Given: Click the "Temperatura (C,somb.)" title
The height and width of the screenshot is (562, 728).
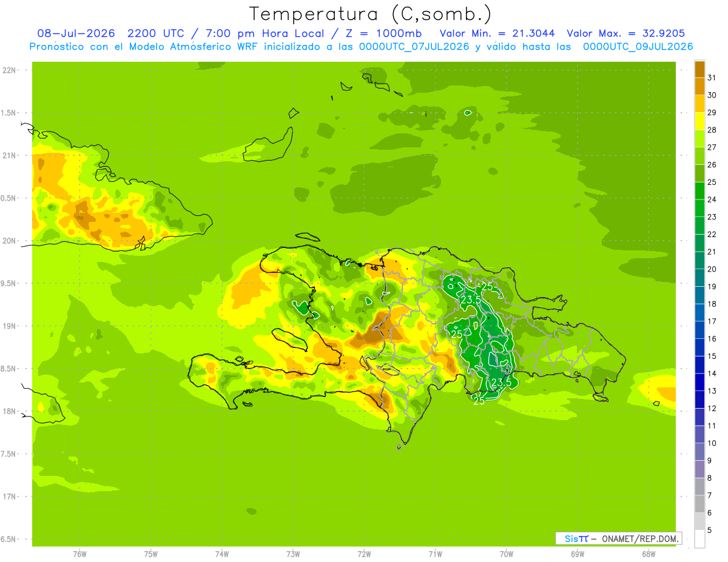Looking at the screenshot, I should [x=371, y=13].
